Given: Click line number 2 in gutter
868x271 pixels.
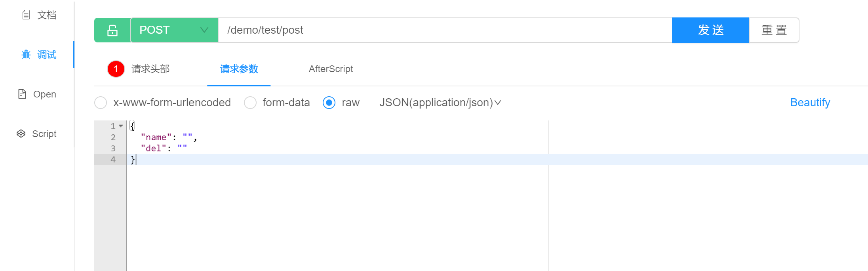Looking at the screenshot, I should point(113,137).
